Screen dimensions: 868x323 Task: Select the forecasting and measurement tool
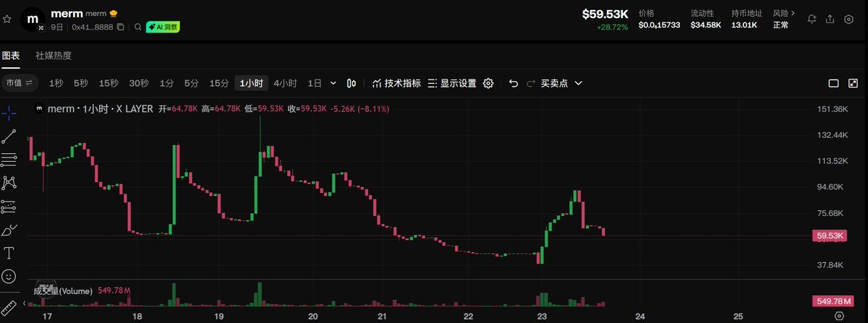point(9,207)
